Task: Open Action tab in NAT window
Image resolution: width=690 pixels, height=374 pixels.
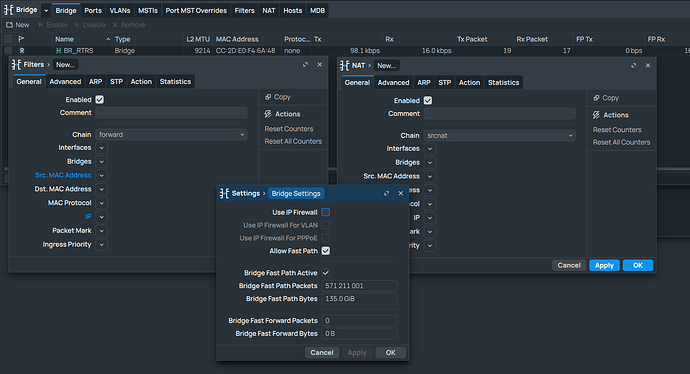Action: click(x=470, y=83)
